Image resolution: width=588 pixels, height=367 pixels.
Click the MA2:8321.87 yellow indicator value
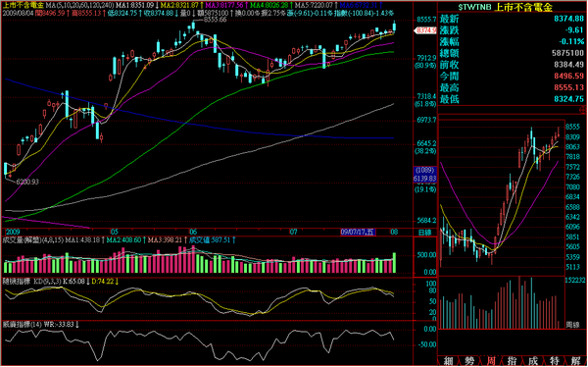pos(179,5)
